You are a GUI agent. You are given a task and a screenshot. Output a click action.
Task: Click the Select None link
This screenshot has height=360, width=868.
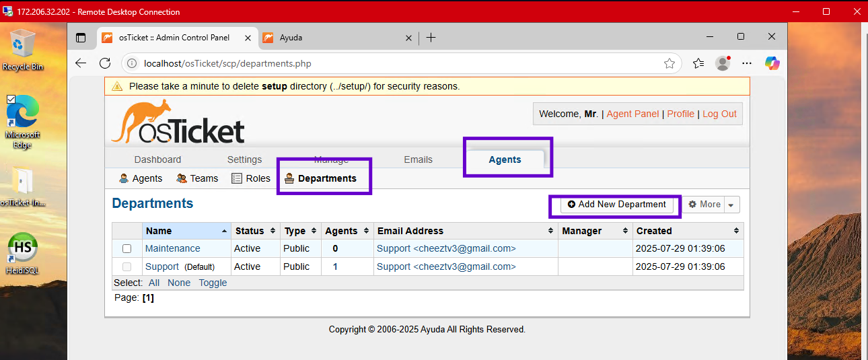point(179,283)
